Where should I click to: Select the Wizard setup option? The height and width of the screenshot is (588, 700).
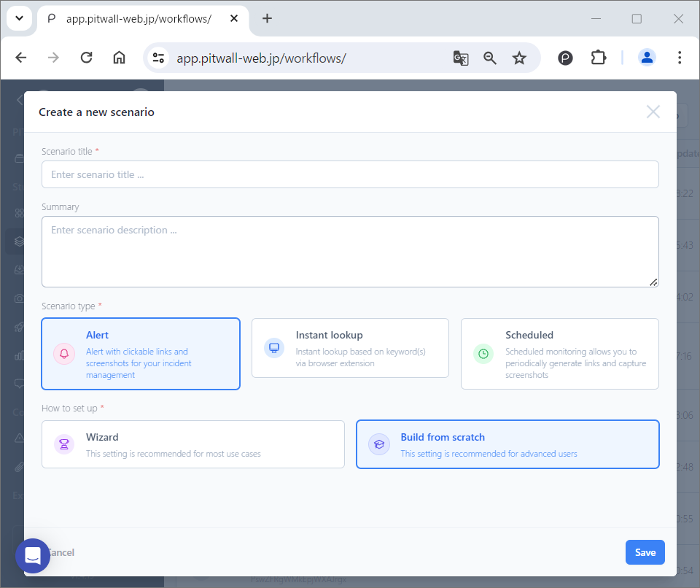click(192, 444)
